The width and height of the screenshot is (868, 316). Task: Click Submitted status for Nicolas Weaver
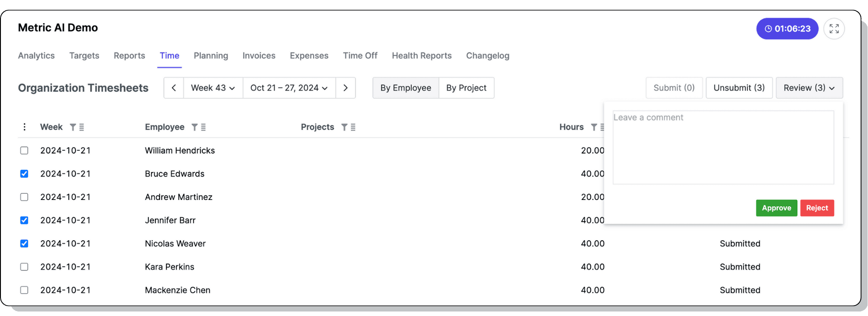(740, 243)
